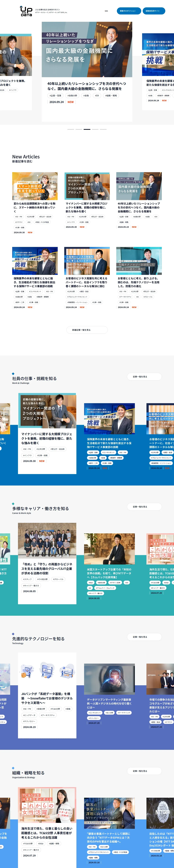Image resolution: width=174 pixels, height=868 pixels.
Task: Select #スタッフ tag on 「攻め」と「守り」 card
Action: [x=27, y=579]
